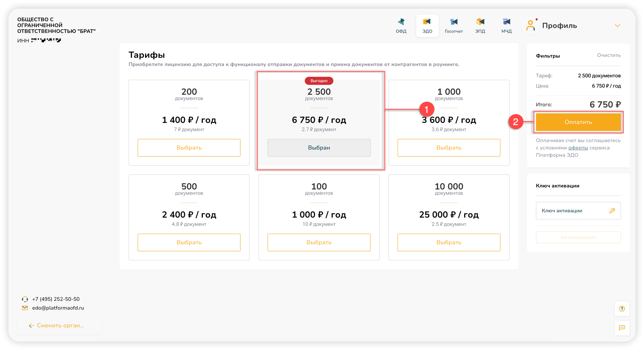Select the 1 000 documents tariff
This screenshot has width=644, height=350.
point(448,147)
